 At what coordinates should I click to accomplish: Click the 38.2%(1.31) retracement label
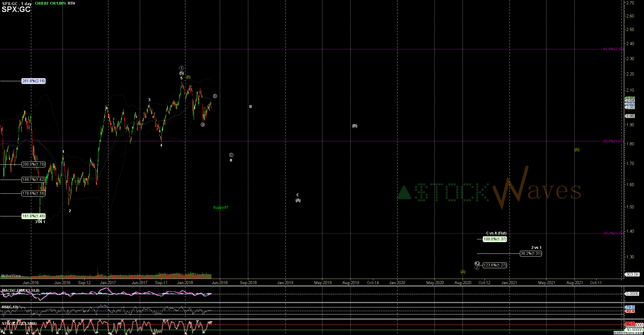click(x=531, y=253)
